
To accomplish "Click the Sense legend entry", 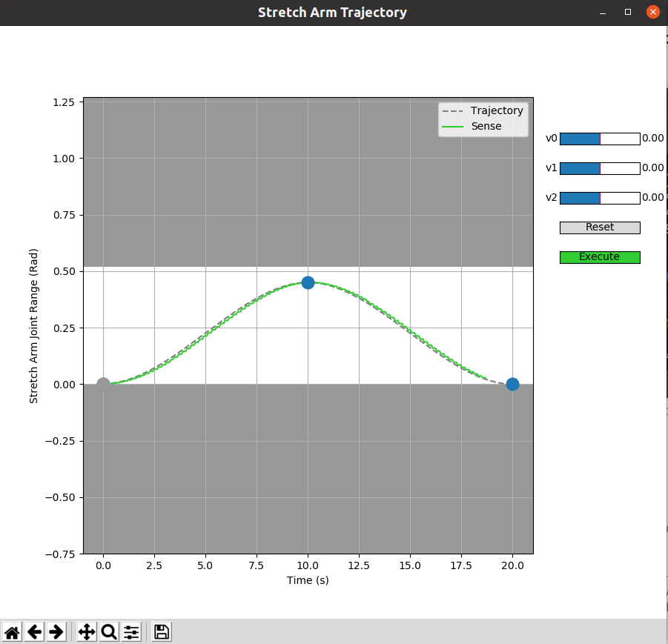I will tap(472, 126).
